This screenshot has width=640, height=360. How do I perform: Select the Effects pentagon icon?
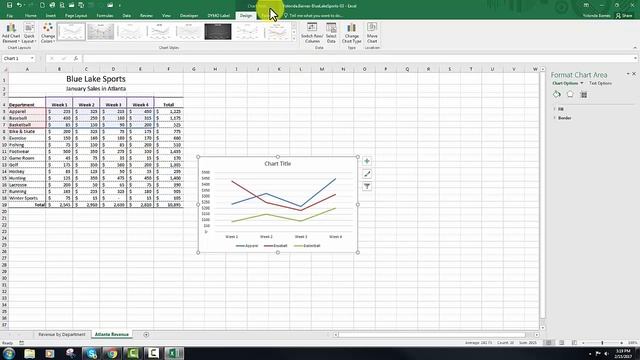570,95
